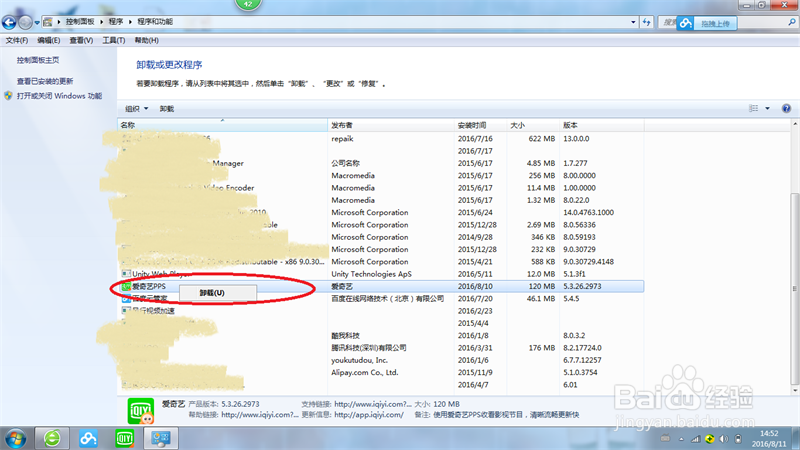Open the Windows Start button
The width and height of the screenshot is (800, 450).
pos(15,438)
